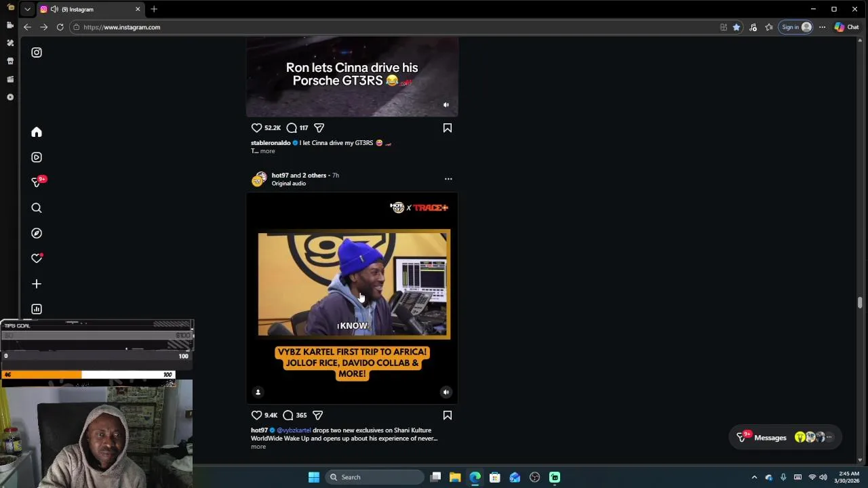Open the Favorites list in the Edge toolbar
Viewport: 868px width, 488px height.
pos(769,27)
